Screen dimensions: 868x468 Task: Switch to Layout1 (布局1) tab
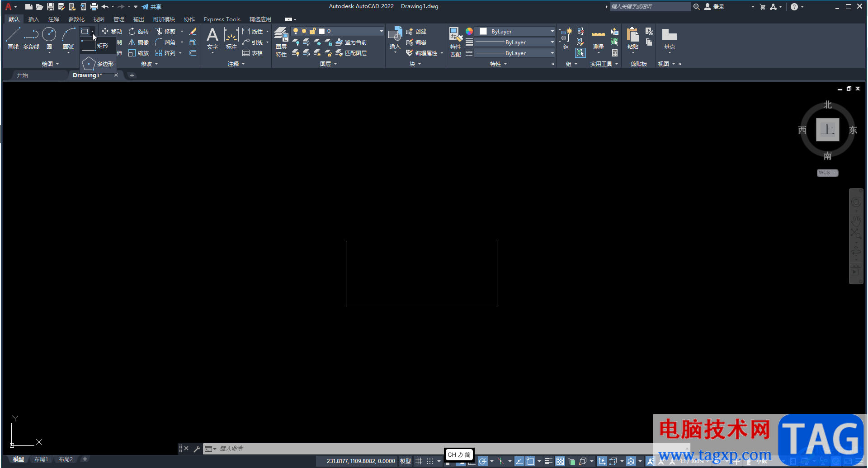[x=41, y=459]
